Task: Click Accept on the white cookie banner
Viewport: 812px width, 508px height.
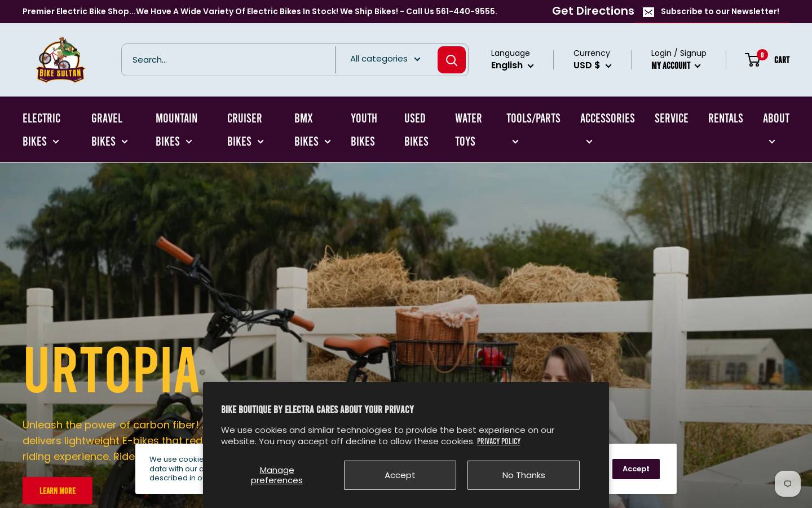Action: pos(636,469)
